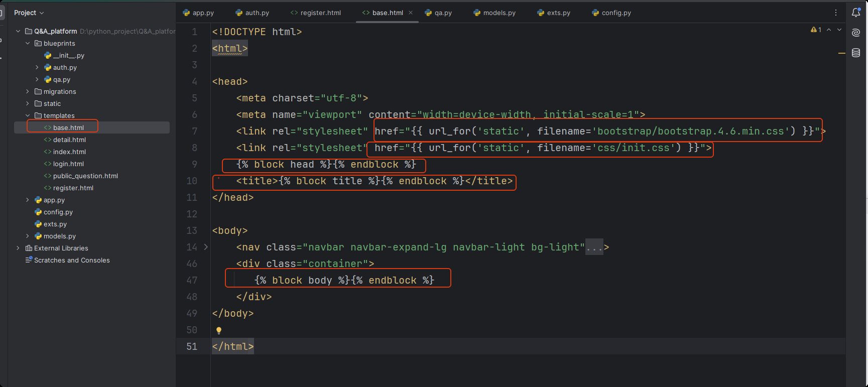Expand the app.py tree node

(28, 200)
